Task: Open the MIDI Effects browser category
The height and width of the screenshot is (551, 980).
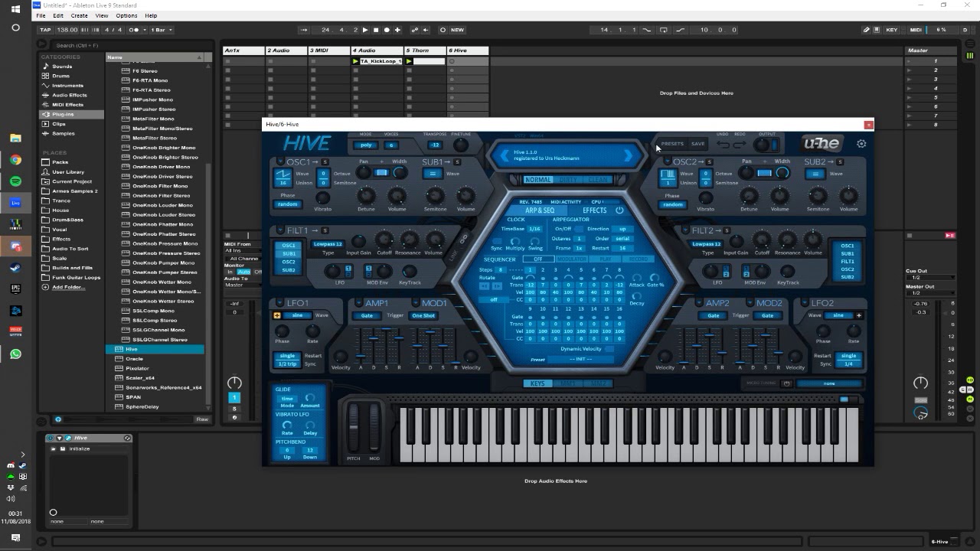Action: (67, 105)
